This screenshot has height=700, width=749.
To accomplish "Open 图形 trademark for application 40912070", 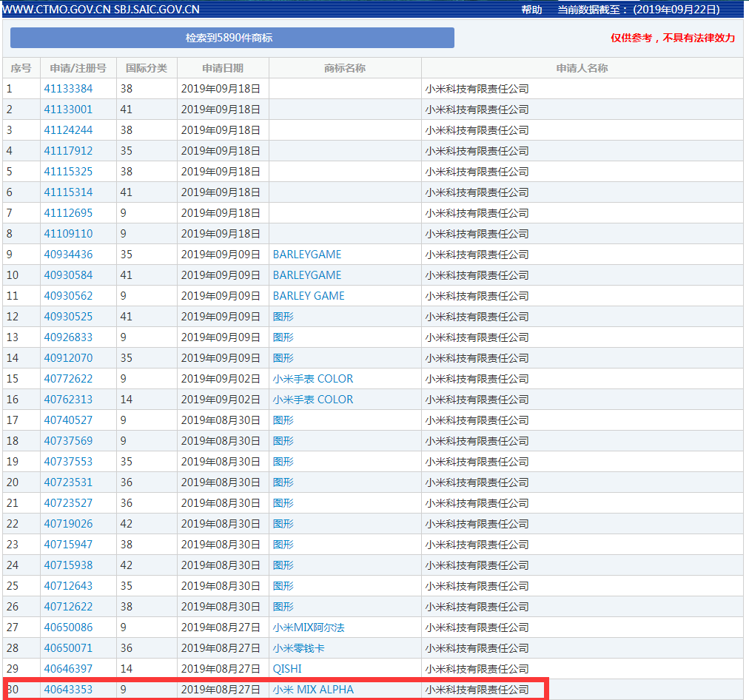I will [x=283, y=358].
